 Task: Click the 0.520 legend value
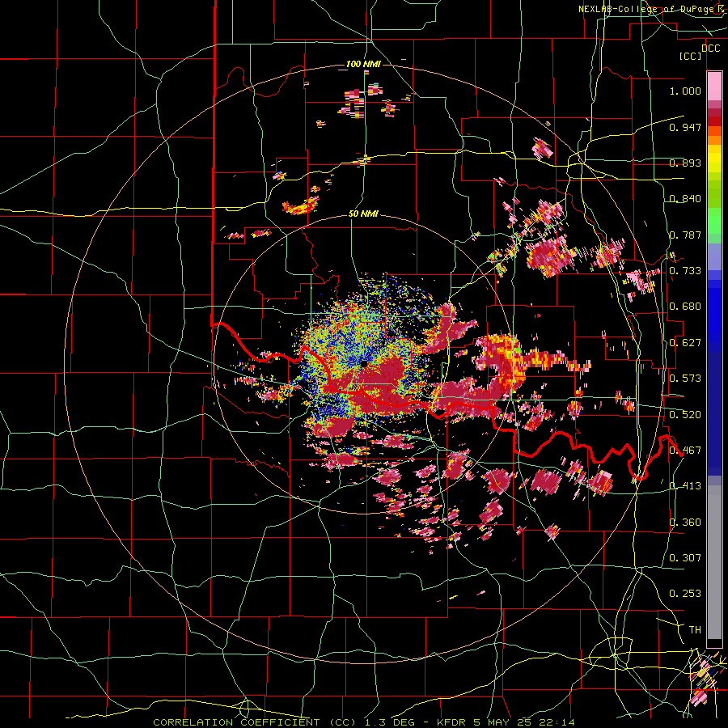point(685,414)
